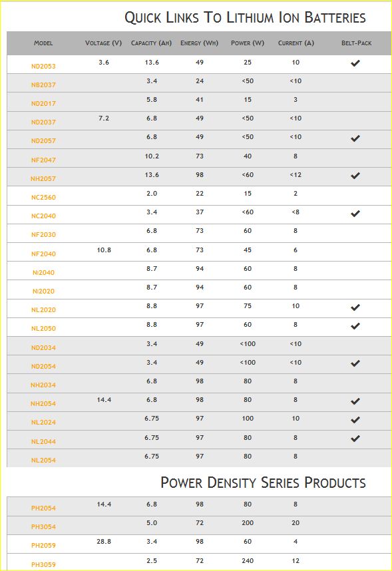Click the belt-pack checkmark in NC2040 row
392x571 pixels.
(355, 214)
